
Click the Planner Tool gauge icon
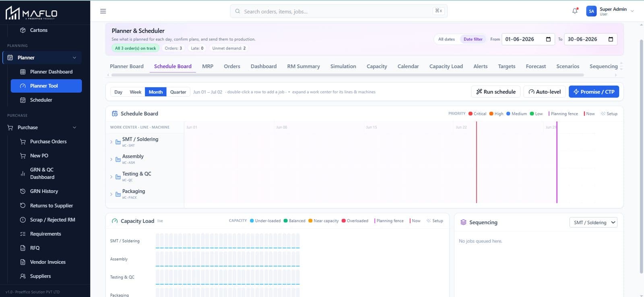[x=23, y=86]
